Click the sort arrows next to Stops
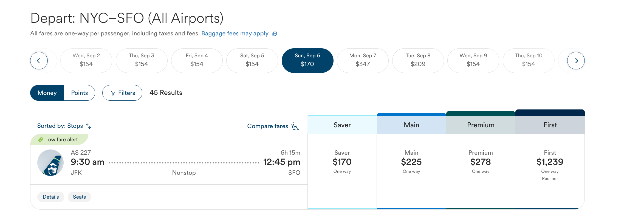The height and width of the screenshot is (220, 644). point(88,126)
